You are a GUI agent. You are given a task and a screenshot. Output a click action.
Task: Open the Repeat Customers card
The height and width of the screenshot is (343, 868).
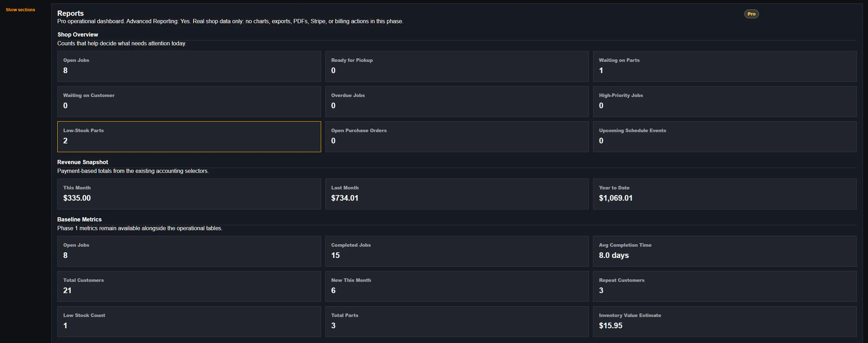[725, 286]
